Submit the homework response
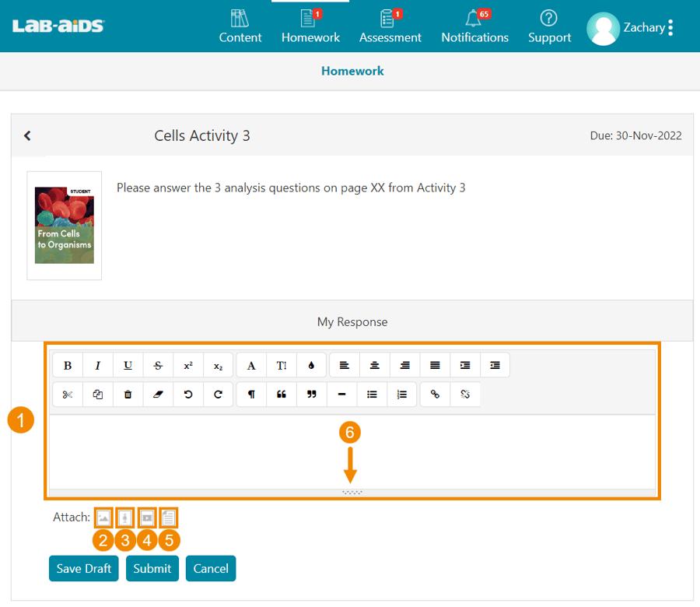 point(152,568)
